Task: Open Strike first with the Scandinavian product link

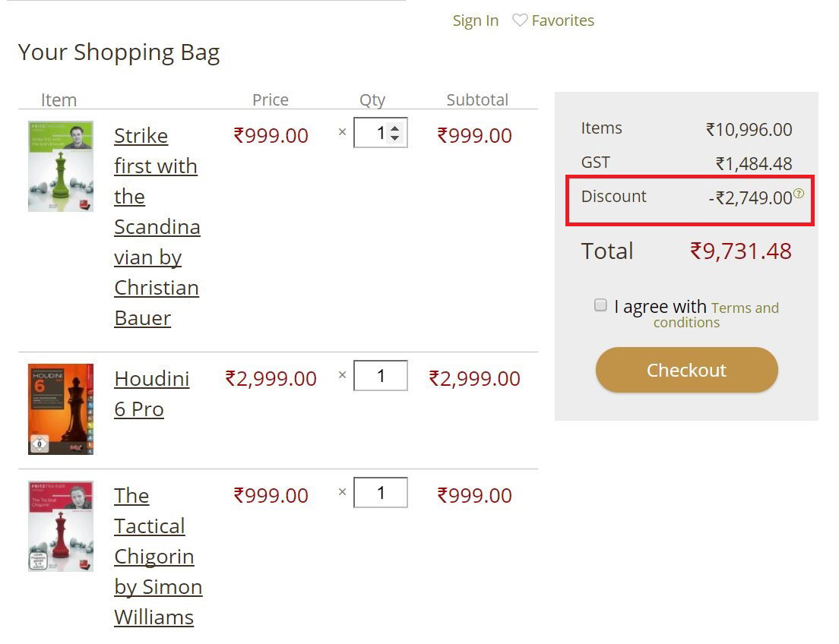Action: coord(156,226)
